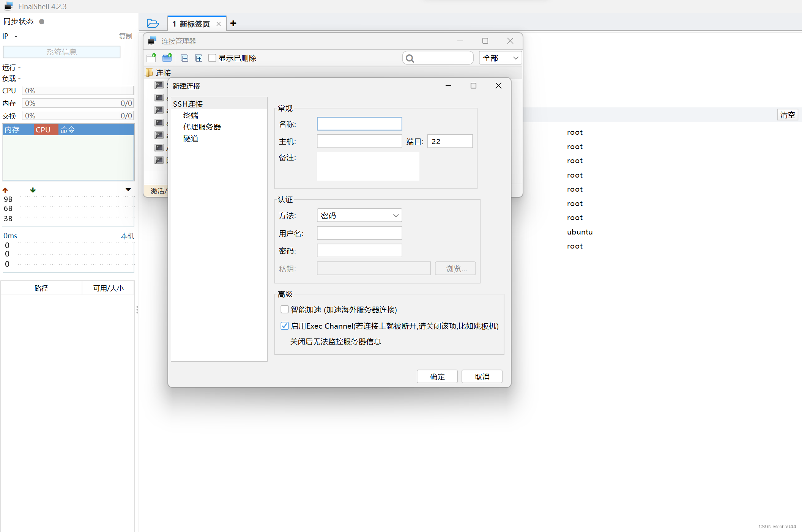Click the red upload arrow icon
Screen dimensions: 802x532
[x=5, y=190]
